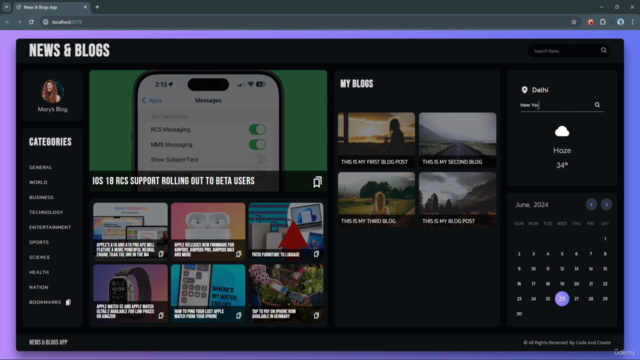Open the Bookmarks list
This screenshot has width=640, height=360.
pos(50,302)
